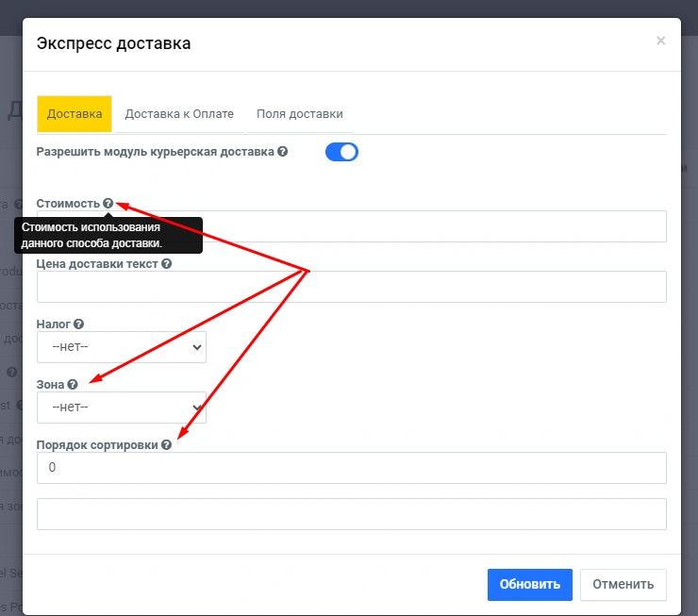Click help icon next to Порядок сортировки
698x616 pixels.
[x=167, y=444]
